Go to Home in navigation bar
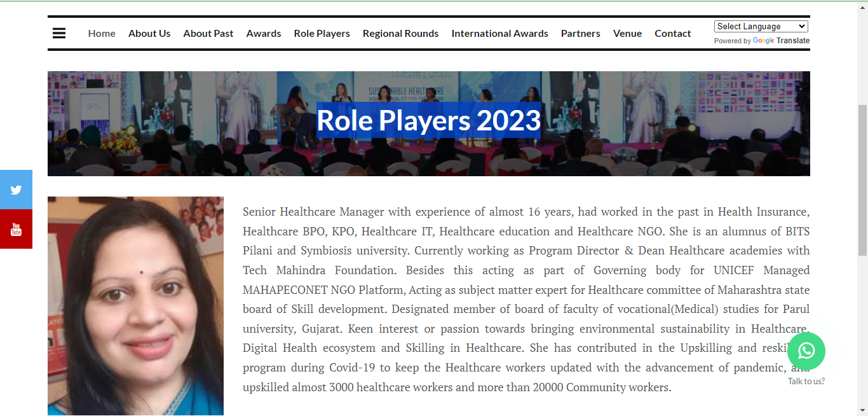868x416 pixels. click(102, 33)
